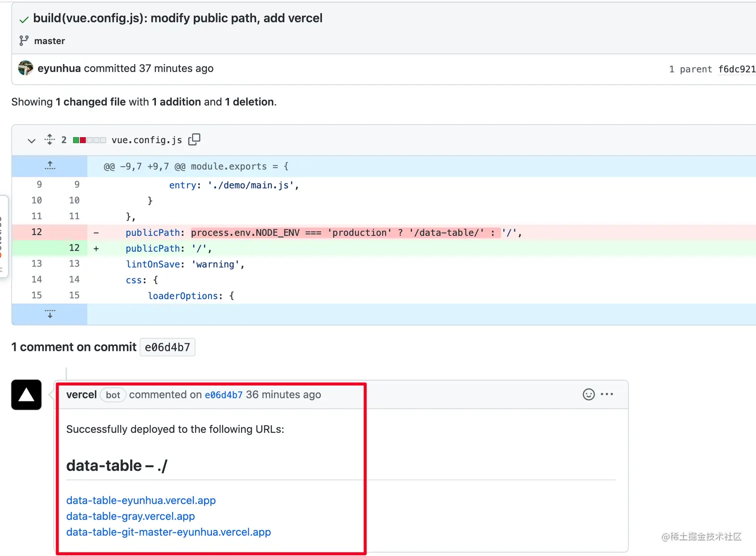
Task: Select the added publicPath: '/' line
Action: (x=384, y=248)
